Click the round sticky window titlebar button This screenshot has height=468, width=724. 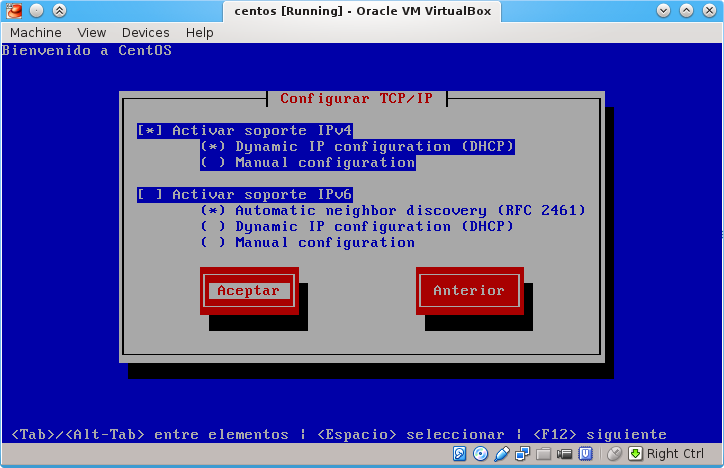point(36,11)
